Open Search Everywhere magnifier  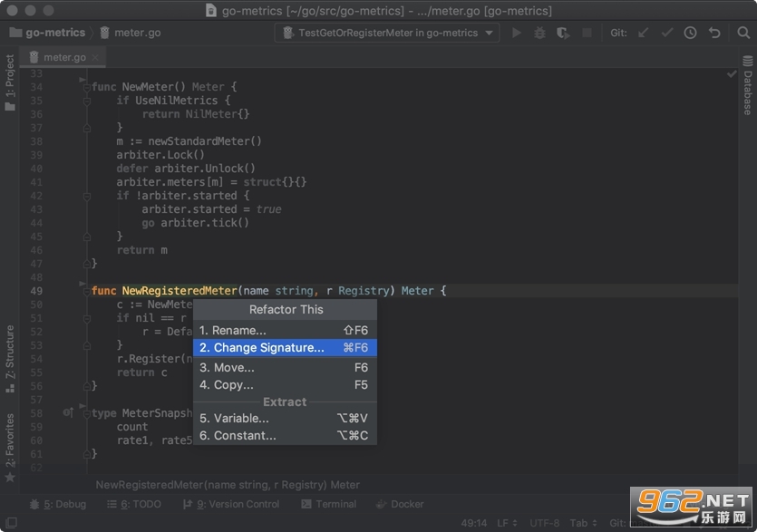pos(743,33)
